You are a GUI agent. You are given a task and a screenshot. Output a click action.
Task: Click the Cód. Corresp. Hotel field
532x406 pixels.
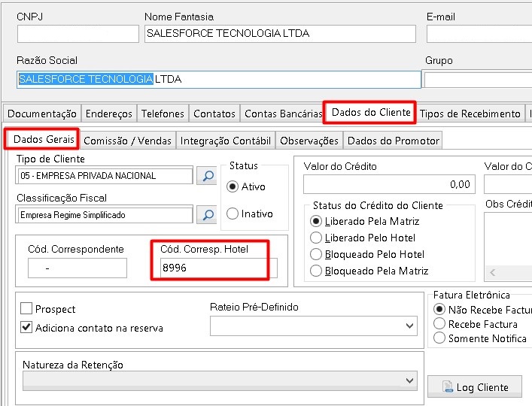point(219,268)
